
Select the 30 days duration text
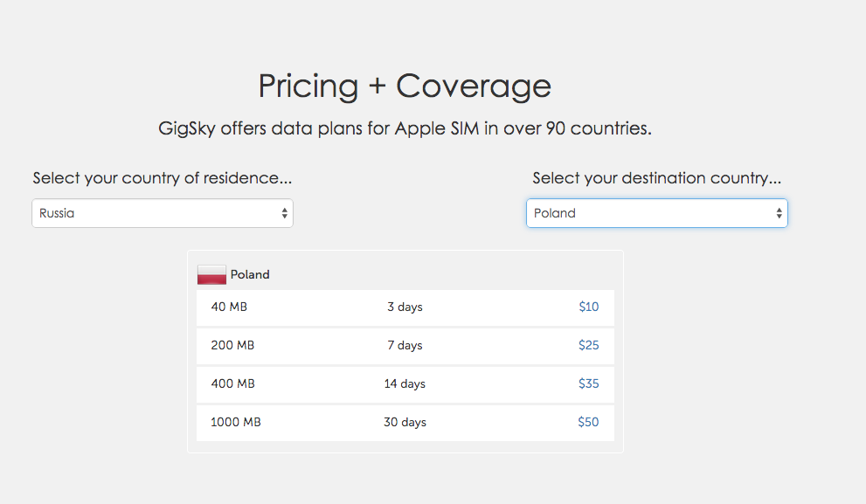point(405,422)
